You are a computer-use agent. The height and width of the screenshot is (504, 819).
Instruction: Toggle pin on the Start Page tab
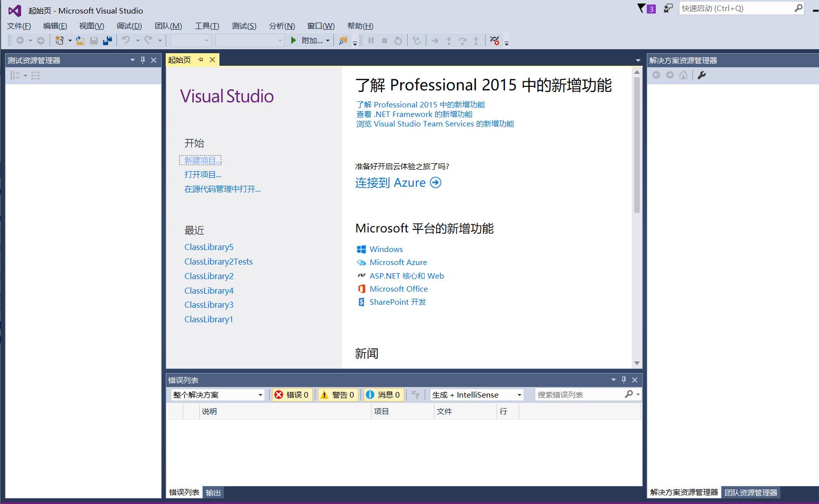pyautogui.click(x=201, y=60)
